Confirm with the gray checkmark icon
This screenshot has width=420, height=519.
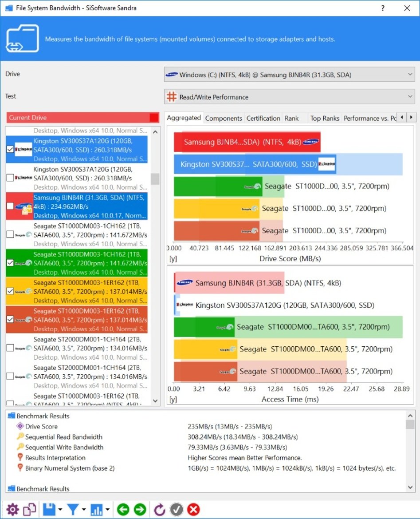[x=176, y=509]
